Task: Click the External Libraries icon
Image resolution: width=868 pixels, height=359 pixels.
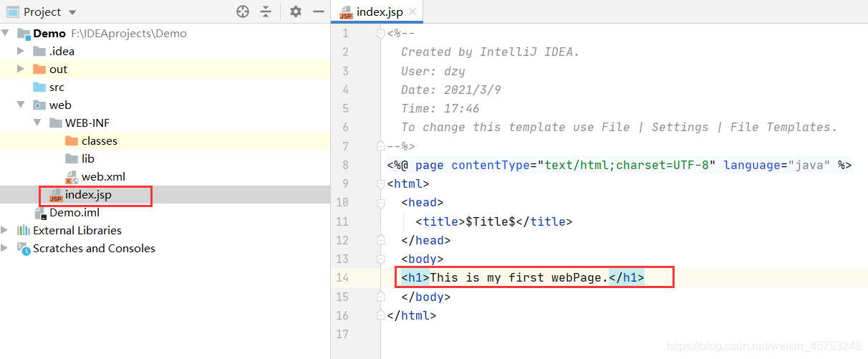Action: click(x=23, y=231)
